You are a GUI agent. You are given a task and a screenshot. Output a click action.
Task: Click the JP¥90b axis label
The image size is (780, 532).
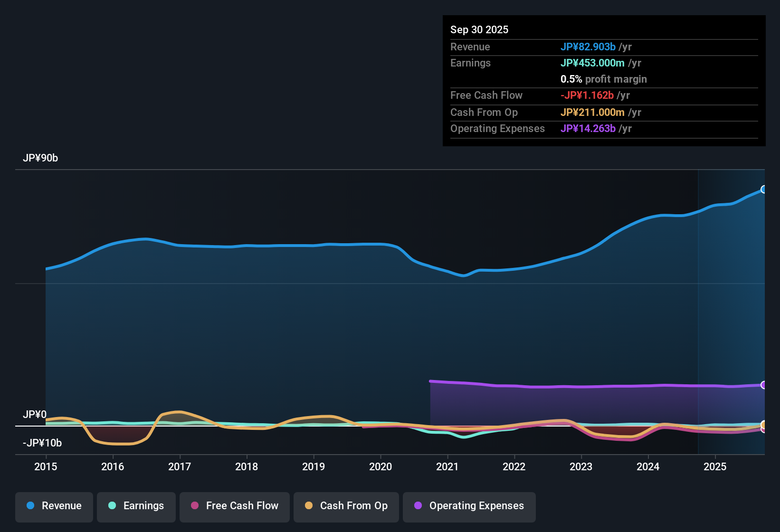tap(40, 158)
